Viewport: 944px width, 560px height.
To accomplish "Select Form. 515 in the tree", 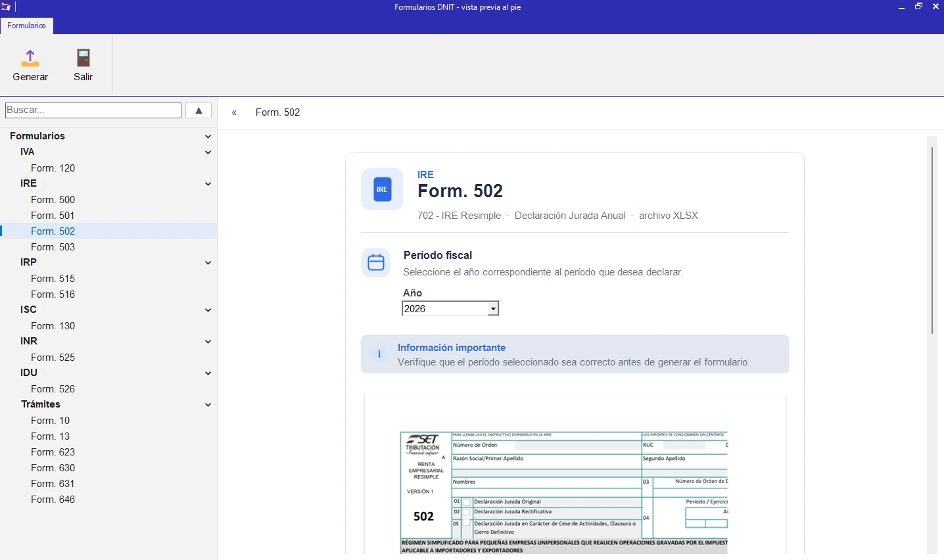I will pyautogui.click(x=53, y=279).
